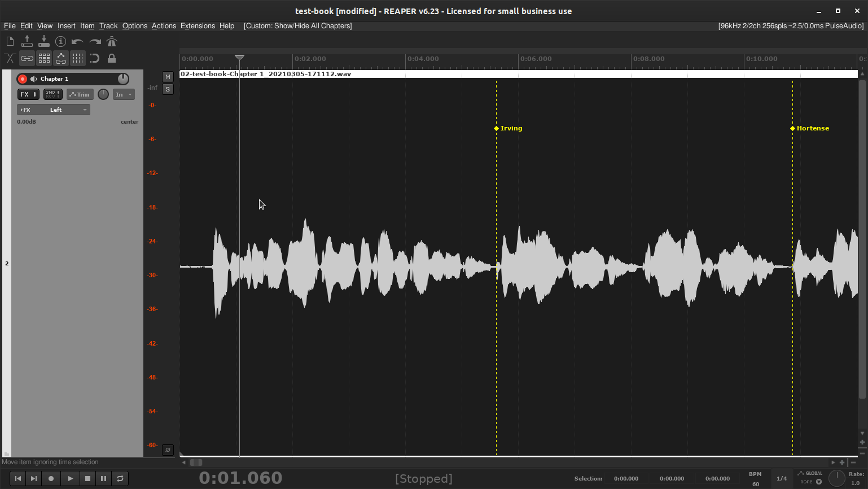Redo the last undone action
868x489 pixels.
tap(95, 41)
